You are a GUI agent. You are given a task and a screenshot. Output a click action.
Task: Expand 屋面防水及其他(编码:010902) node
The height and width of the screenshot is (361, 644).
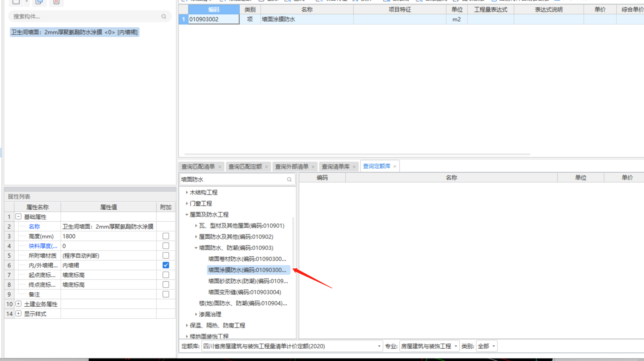coord(196,237)
